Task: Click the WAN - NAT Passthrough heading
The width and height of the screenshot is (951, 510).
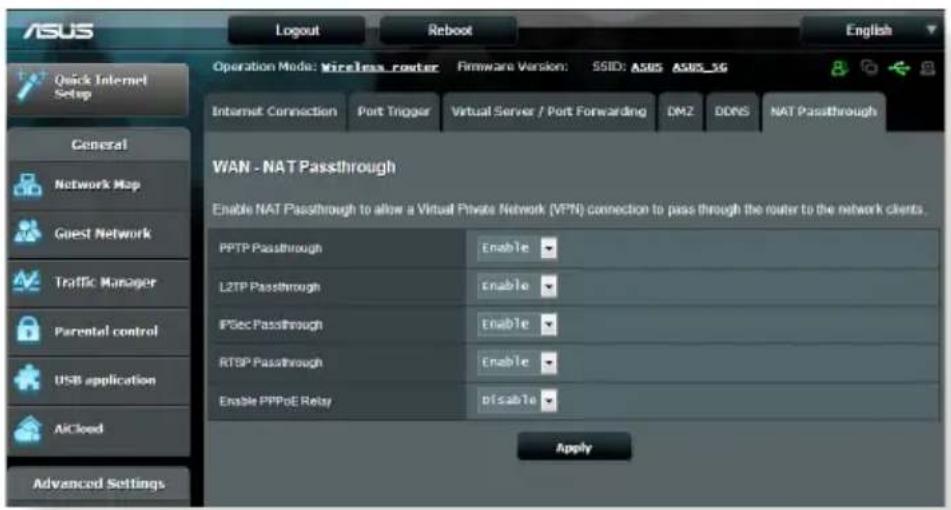Action: [304, 167]
